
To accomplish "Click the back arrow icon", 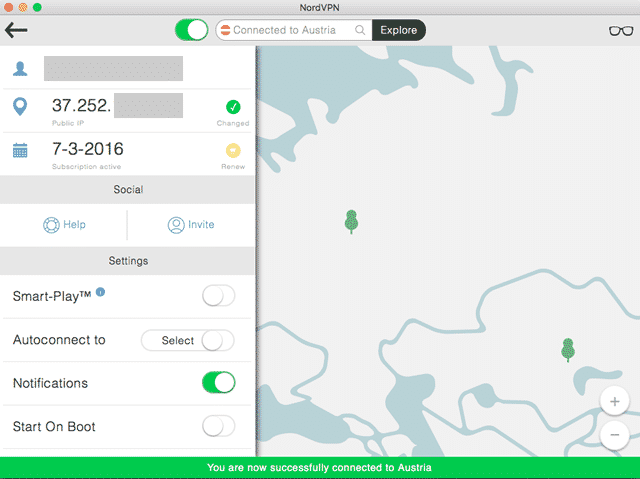I will point(16,30).
